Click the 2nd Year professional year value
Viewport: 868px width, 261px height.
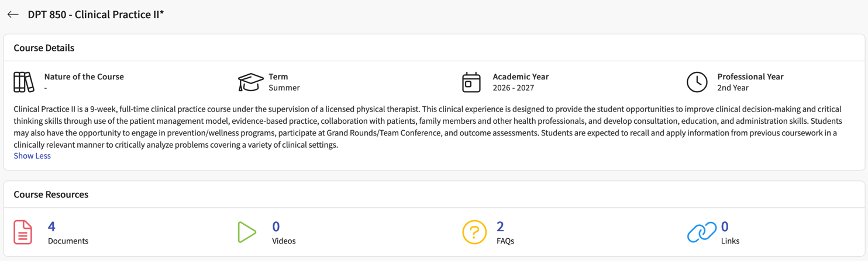pos(732,88)
